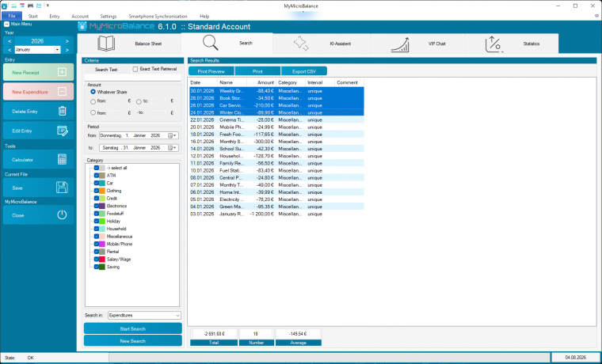Go to the next month
Screen dimensions: 602x364
67,50
